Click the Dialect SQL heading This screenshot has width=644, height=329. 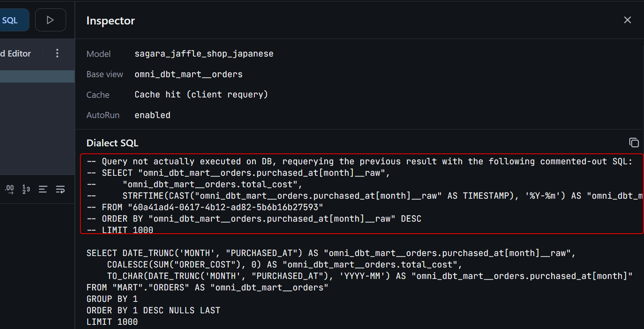coord(112,143)
